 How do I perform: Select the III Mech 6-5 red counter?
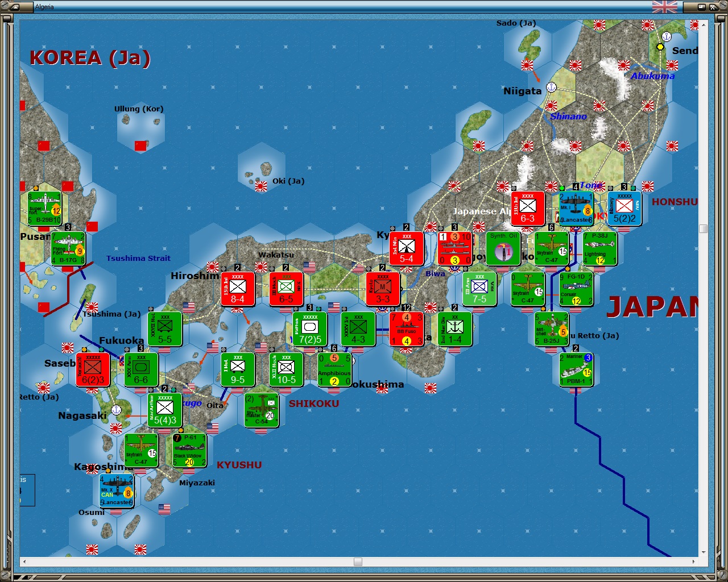[x=286, y=289]
